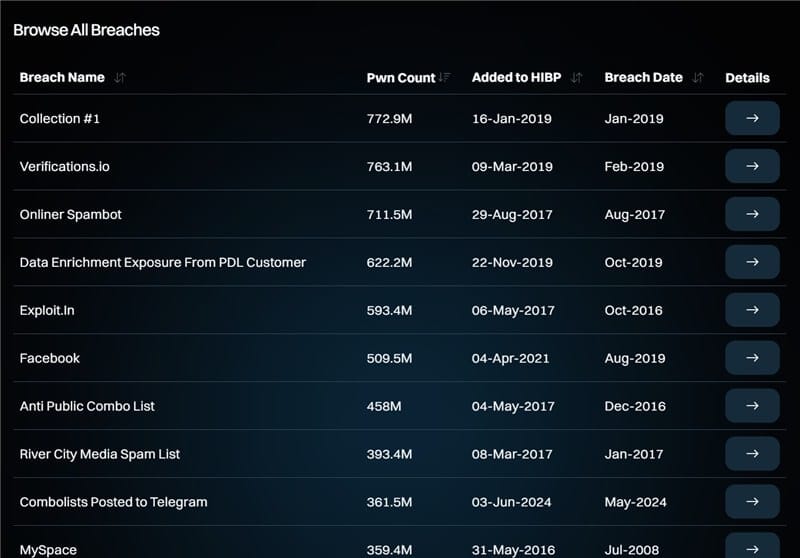The width and height of the screenshot is (800, 558).
Task: Click the 04-Apr-2021 added date
Action: click(x=511, y=359)
